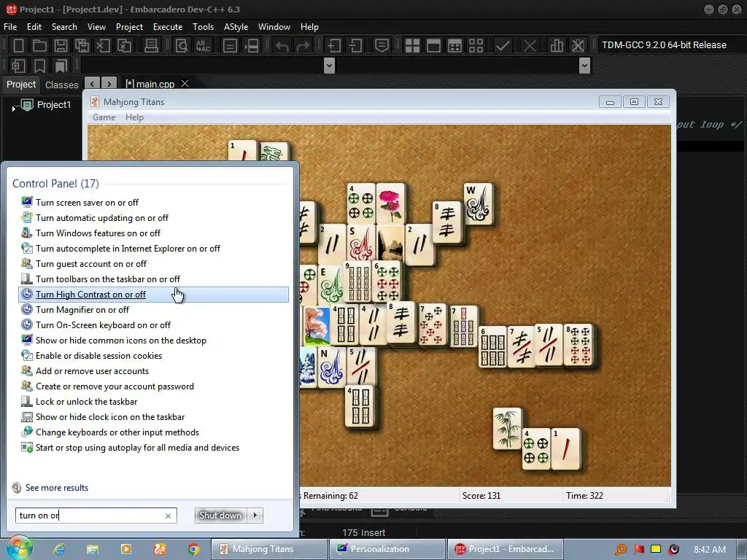This screenshot has width=747, height=560.
Task: Click the Profile Analysis bar-chart icon
Action: (x=557, y=46)
